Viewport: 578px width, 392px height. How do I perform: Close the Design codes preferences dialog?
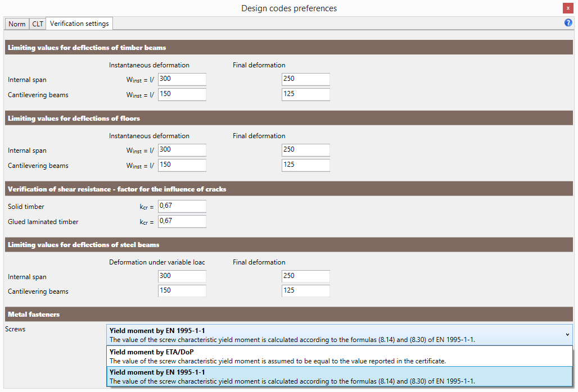(568, 8)
